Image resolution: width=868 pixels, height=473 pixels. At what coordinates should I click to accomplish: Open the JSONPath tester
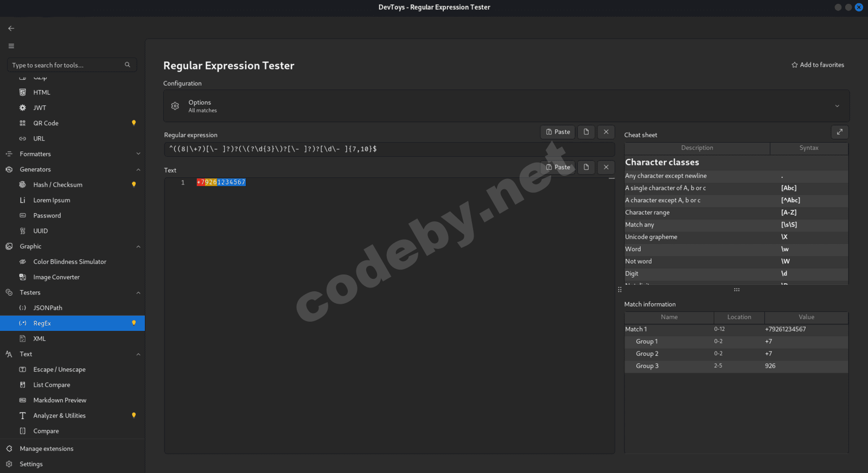click(48, 308)
